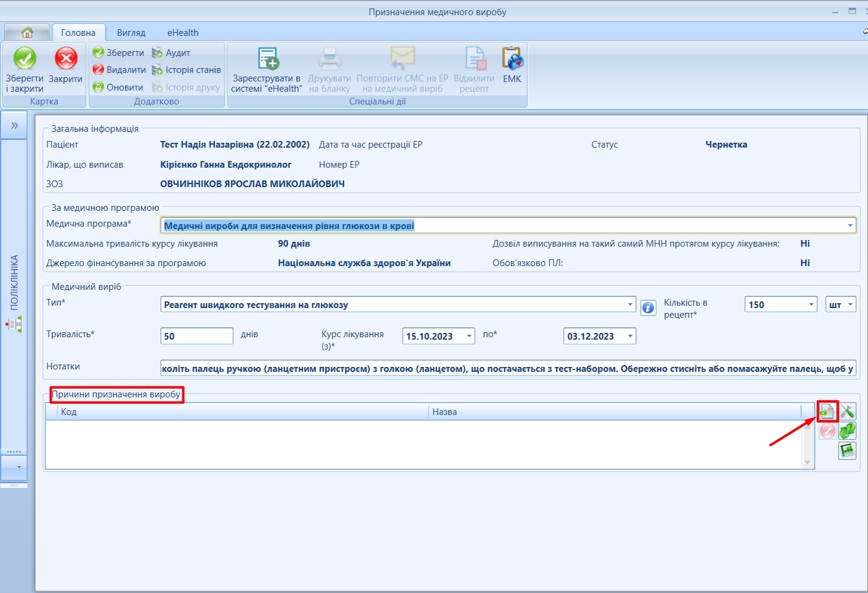The width and height of the screenshot is (868, 593).
Task: Click the green table export icon
Action: 847,451
